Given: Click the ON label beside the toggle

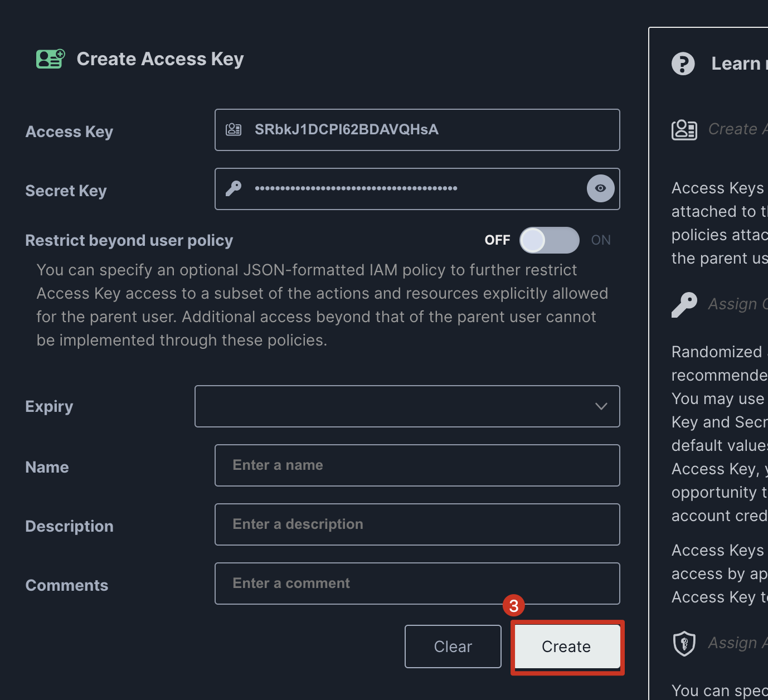Looking at the screenshot, I should [601, 240].
